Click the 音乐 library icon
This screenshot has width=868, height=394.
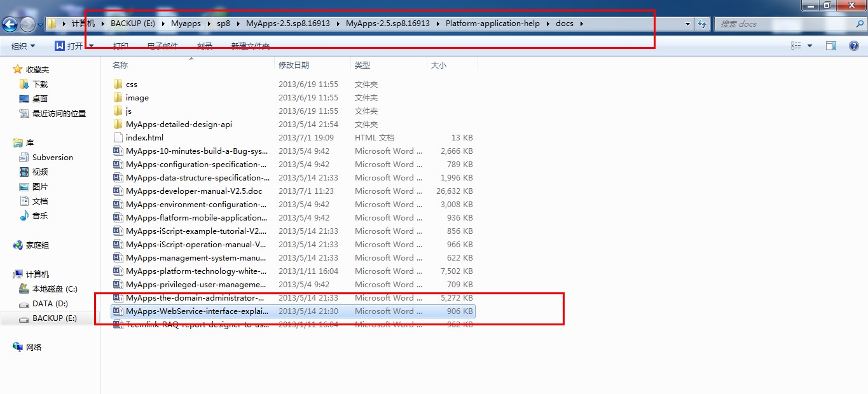point(25,215)
